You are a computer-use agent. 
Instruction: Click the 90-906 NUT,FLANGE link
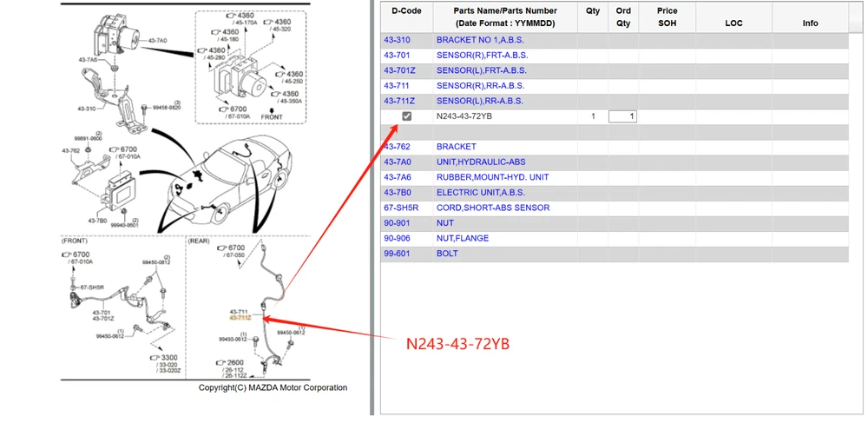pos(463,239)
